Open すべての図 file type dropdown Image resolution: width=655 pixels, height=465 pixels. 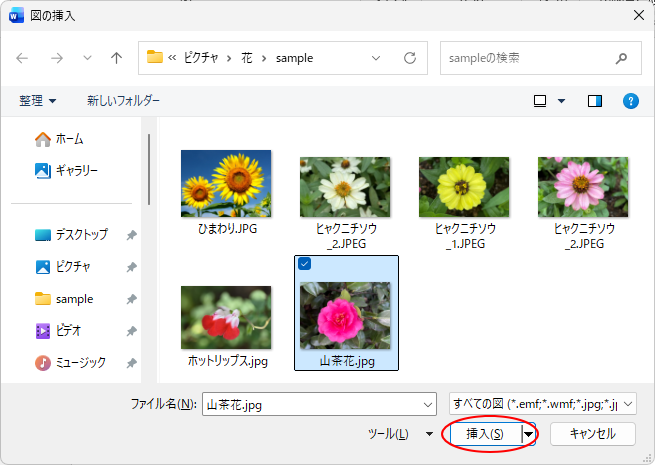click(x=543, y=404)
